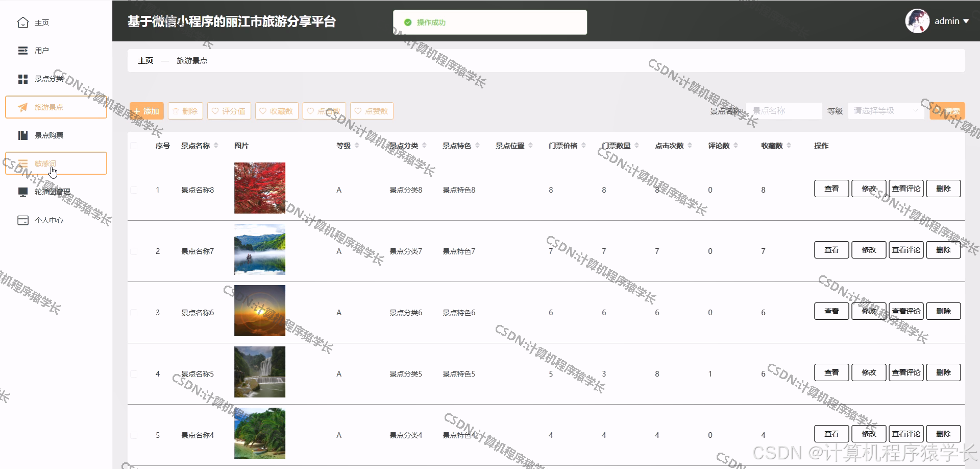
Task: Sort by 等级 column arrows
Action: click(x=357, y=146)
